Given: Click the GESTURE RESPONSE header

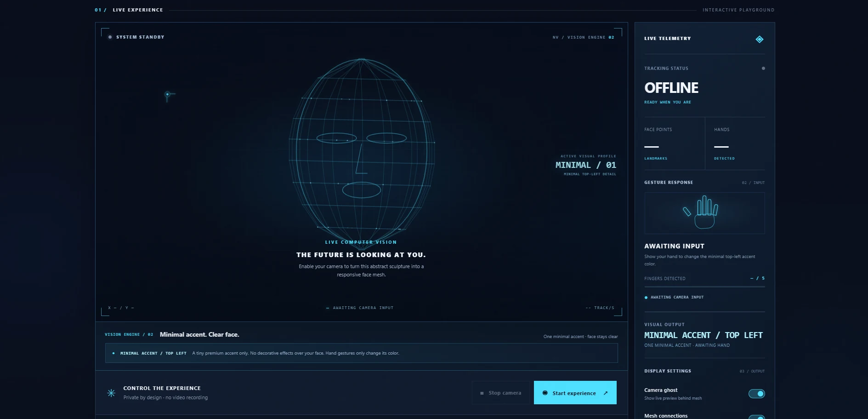Looking at the screenshot, I should [669, 183].
